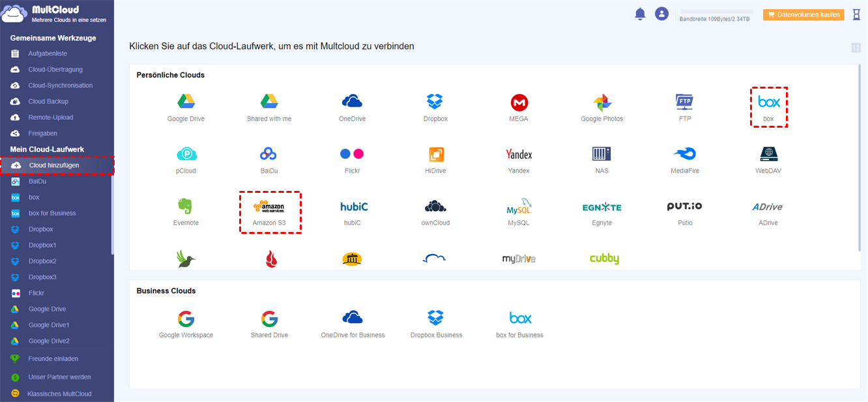The height and width of the screenshot is (402, 868).
Task: Select the MySQL option
Action: (x=519, y=212)
